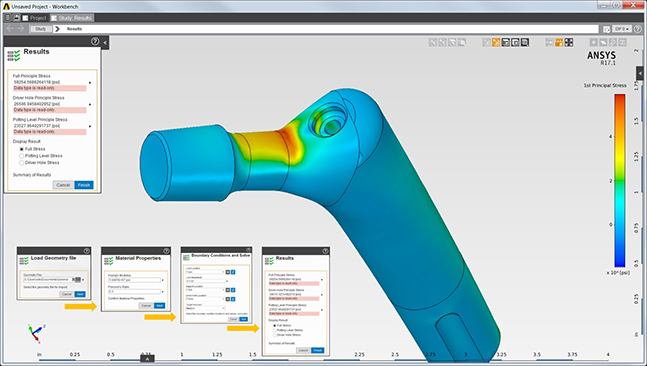Click the Potting Level Principle Stress value field

50,125
